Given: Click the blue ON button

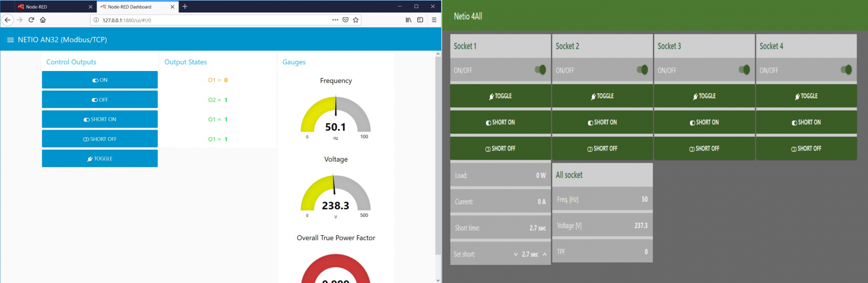Looking at the screenshot, I should [100, 80].
